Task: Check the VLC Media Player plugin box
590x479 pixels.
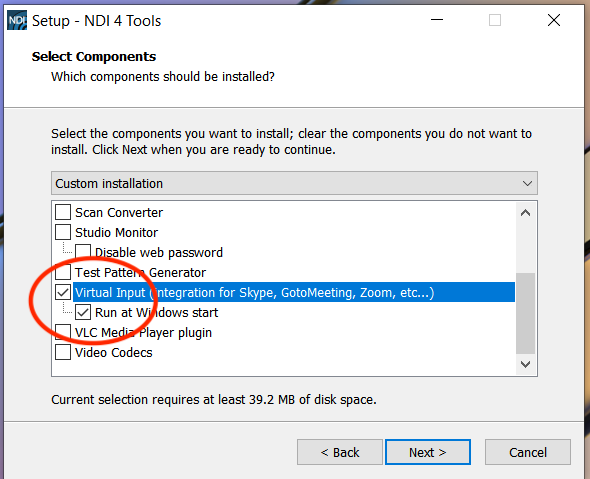Action: 63,332
